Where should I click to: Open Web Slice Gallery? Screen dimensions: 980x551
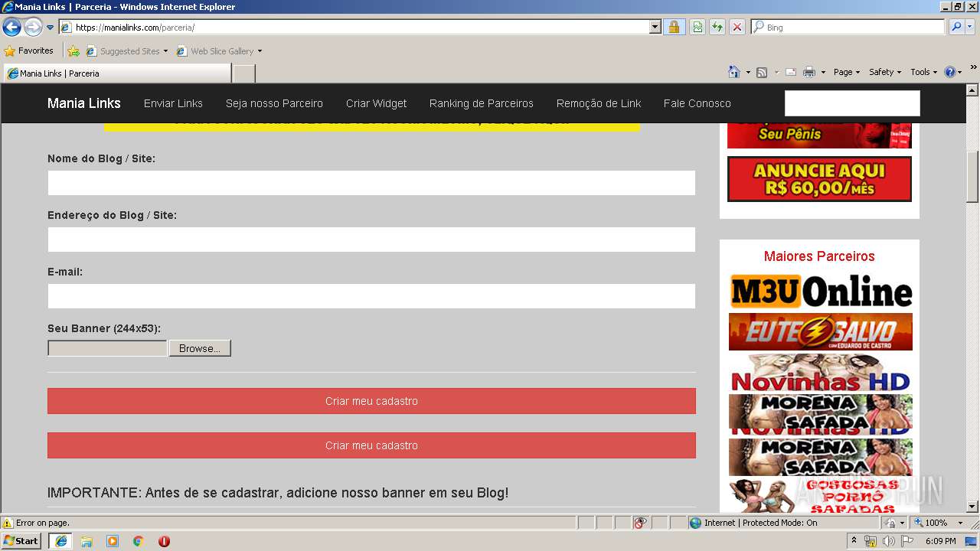(219, 51)
